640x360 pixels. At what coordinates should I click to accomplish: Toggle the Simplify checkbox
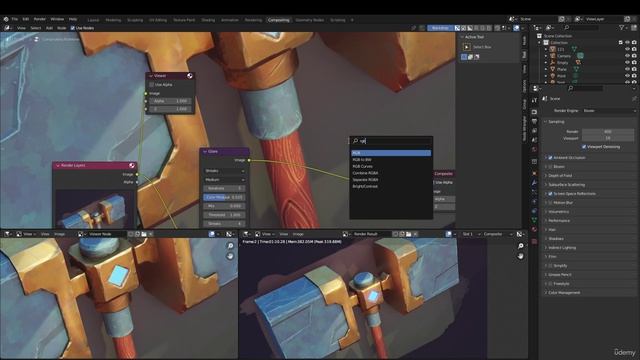pos(550,266)
